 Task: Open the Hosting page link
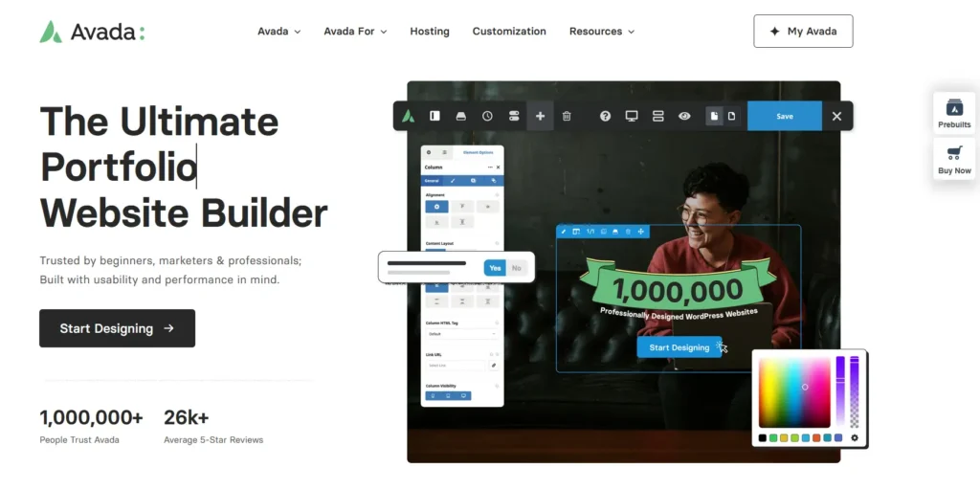(x=430, y=32)
